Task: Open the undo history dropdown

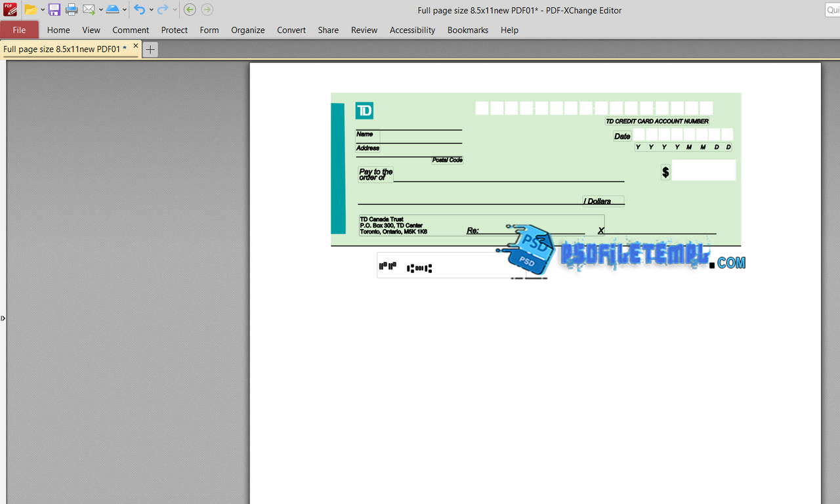Action: (151, 10)
